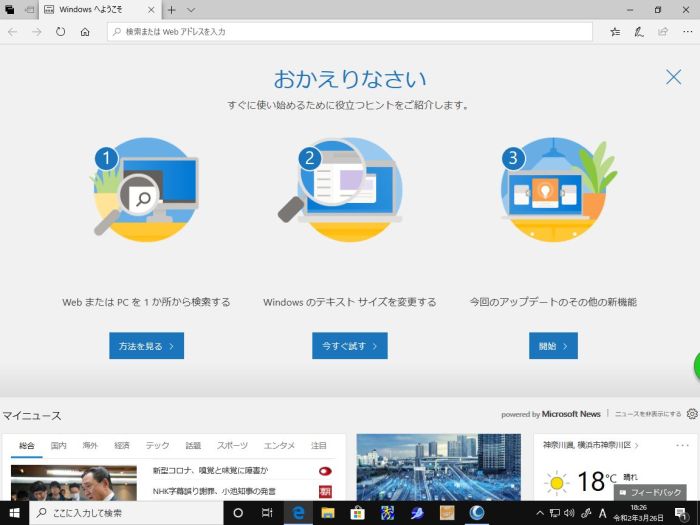Open the Microsoft Store from the taskbar
The width and height of the screenshot is (700, 525).
357,513
